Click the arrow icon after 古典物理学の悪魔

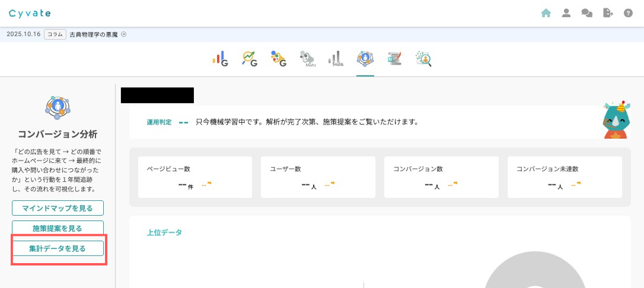pyautogui.click(x=123, y=34)
